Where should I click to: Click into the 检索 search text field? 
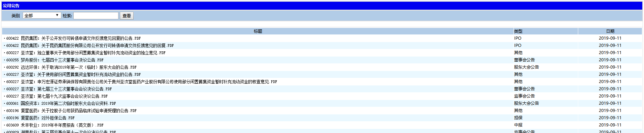tap(96, 16)
